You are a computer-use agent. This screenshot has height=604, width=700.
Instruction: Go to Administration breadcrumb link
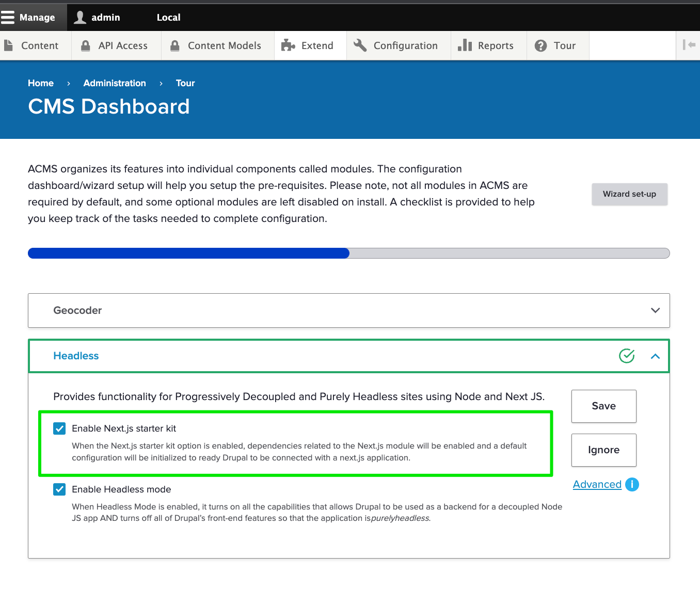pos(115,83)
